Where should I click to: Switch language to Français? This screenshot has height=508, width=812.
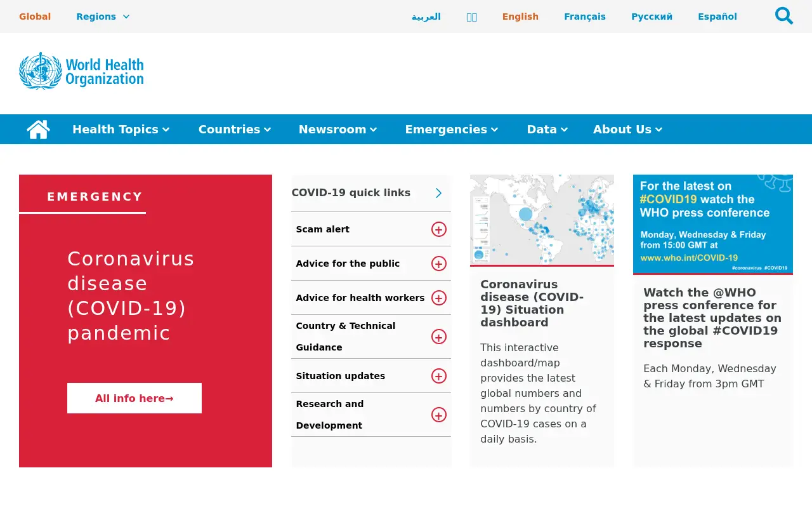[x=585, y=17]
